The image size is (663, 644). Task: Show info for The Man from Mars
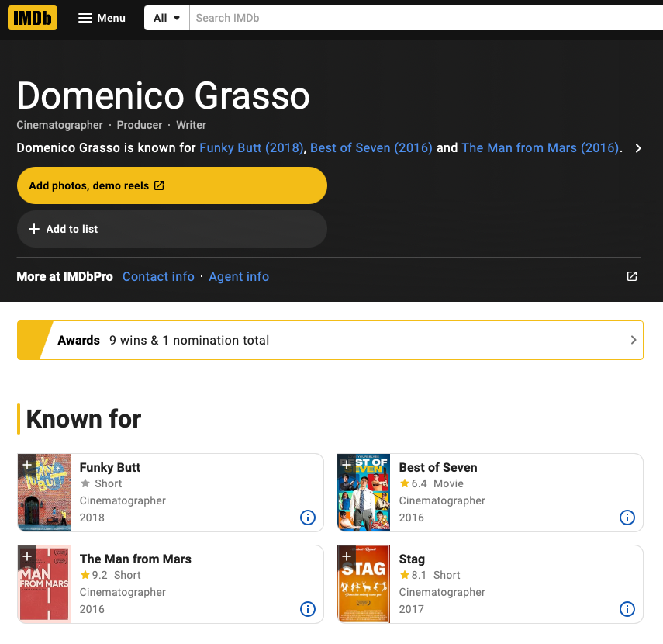click(308, 609)
